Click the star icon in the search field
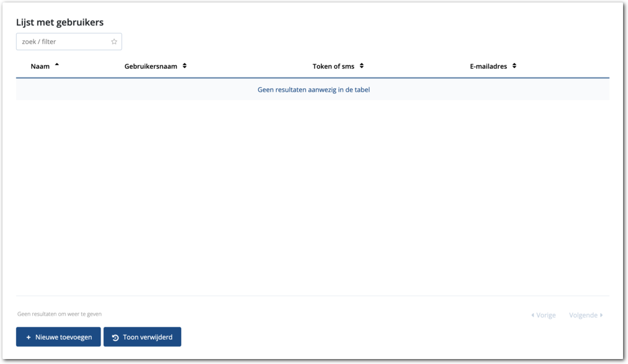628x364 pixels. click(114, 42)
